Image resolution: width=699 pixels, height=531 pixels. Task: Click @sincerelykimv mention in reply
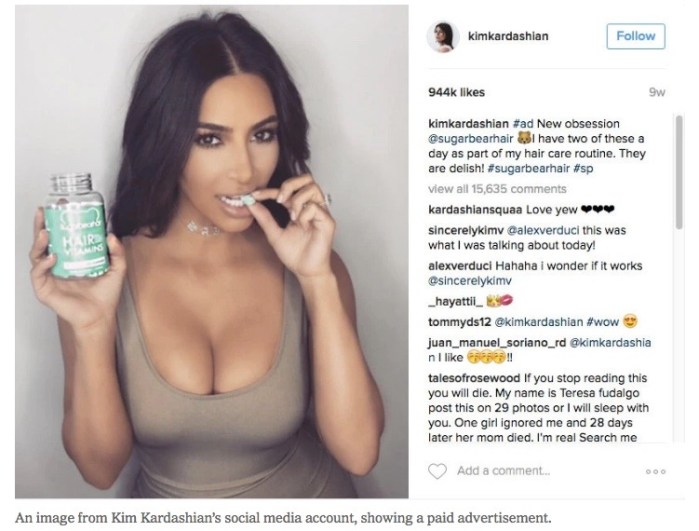point(470,281)
